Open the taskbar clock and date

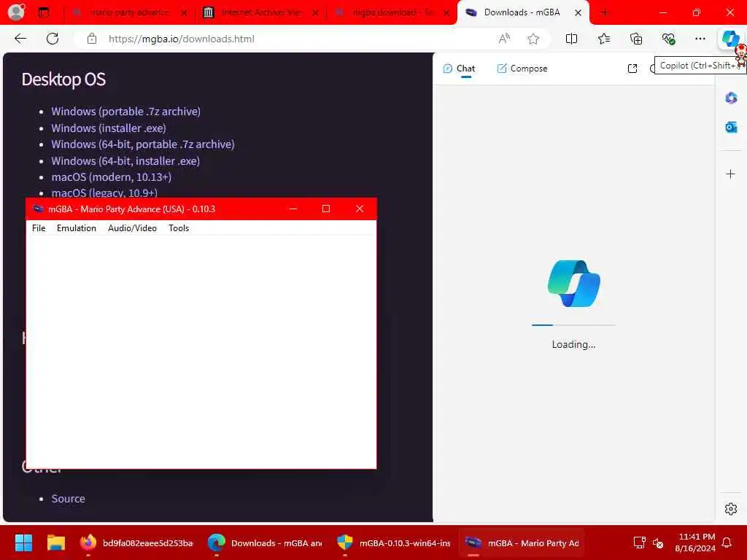695,542
